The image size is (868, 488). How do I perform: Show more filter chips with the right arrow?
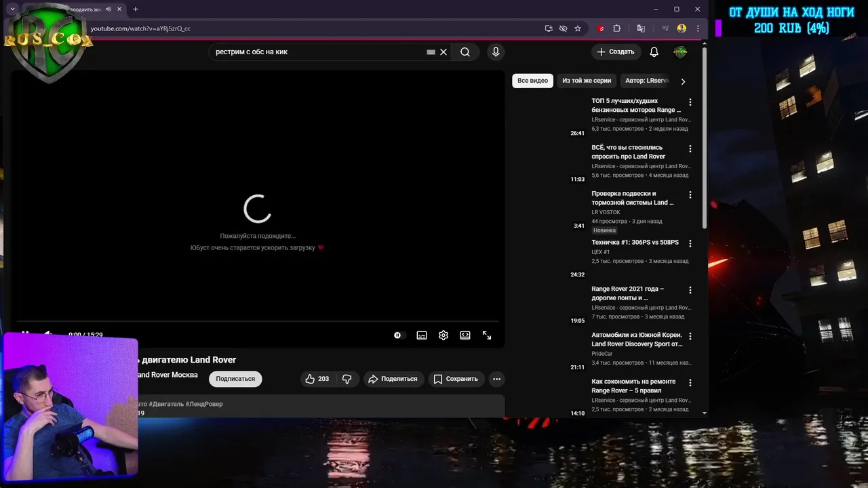pyautogui.click(x=683, y=81)
